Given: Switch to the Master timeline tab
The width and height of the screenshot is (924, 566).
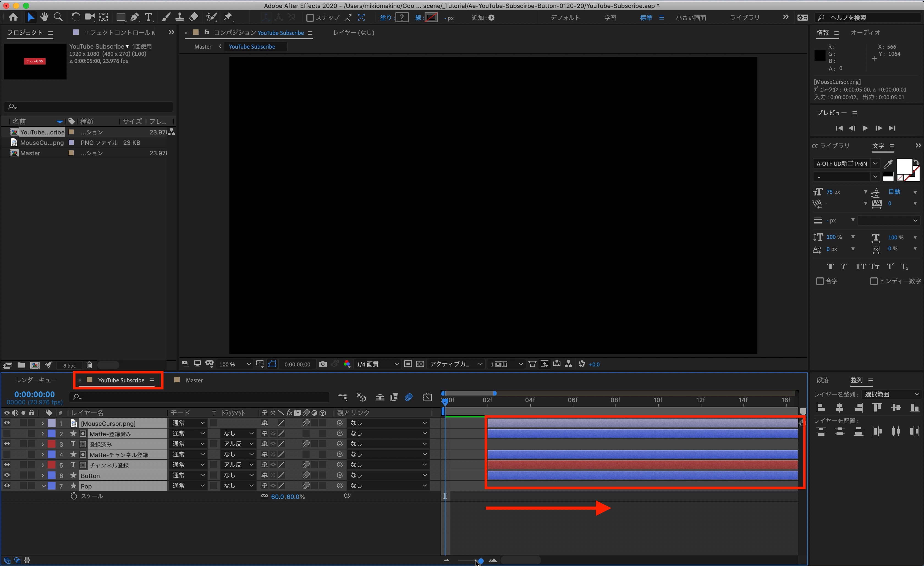Looking at the screenshot, I should [194, 380].
